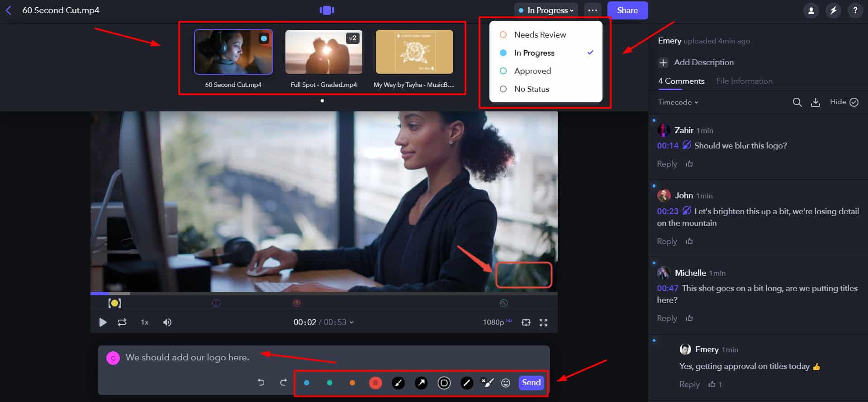
Task: Toggle loop playback
Action: click(x=122, y=322)
